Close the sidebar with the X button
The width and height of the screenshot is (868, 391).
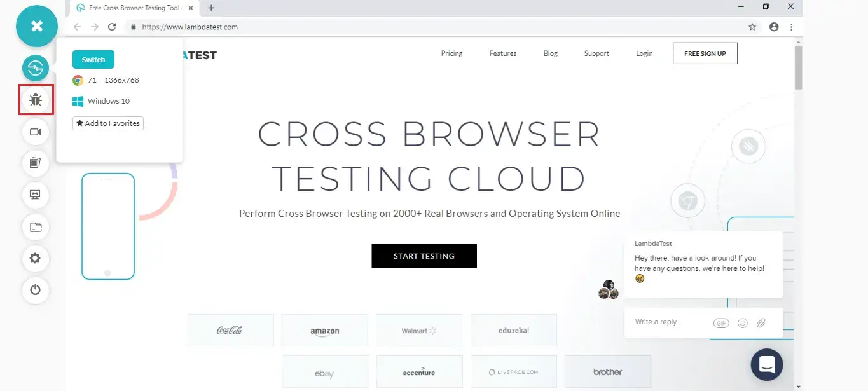click(37, 26)
